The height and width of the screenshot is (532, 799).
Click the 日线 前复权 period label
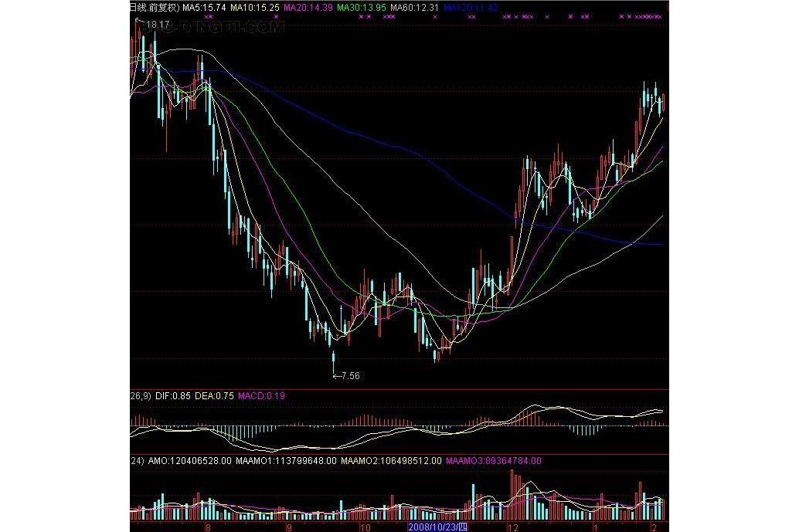pos(155,7)
